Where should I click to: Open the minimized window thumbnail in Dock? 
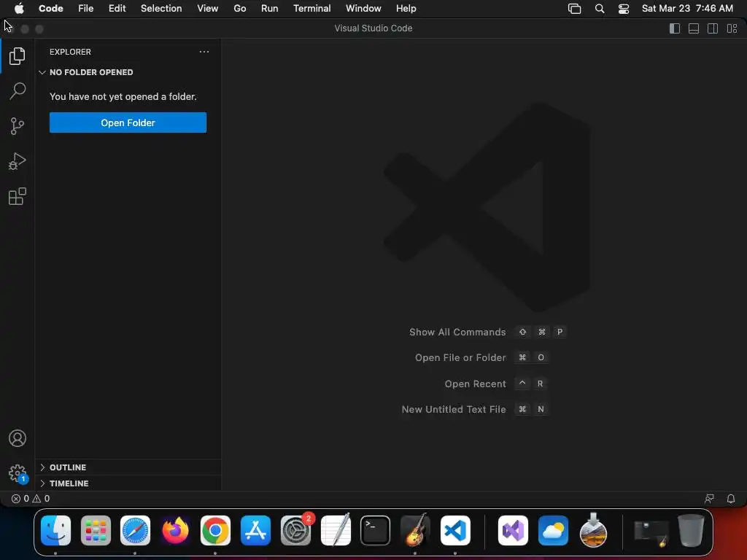[x=651, y=532]
